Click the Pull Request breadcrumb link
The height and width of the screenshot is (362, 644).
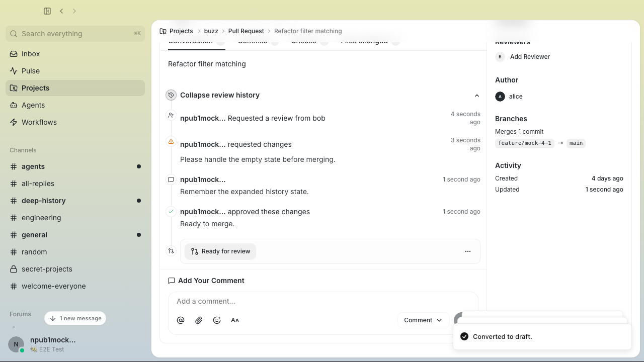point(246,31)
